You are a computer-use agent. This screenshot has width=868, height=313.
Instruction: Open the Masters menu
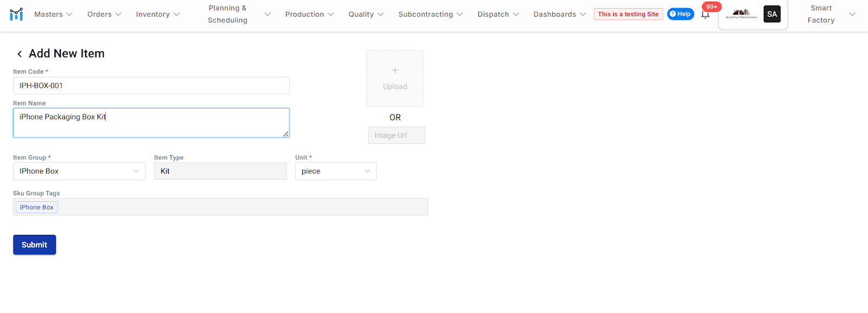[x=53, y=14]
